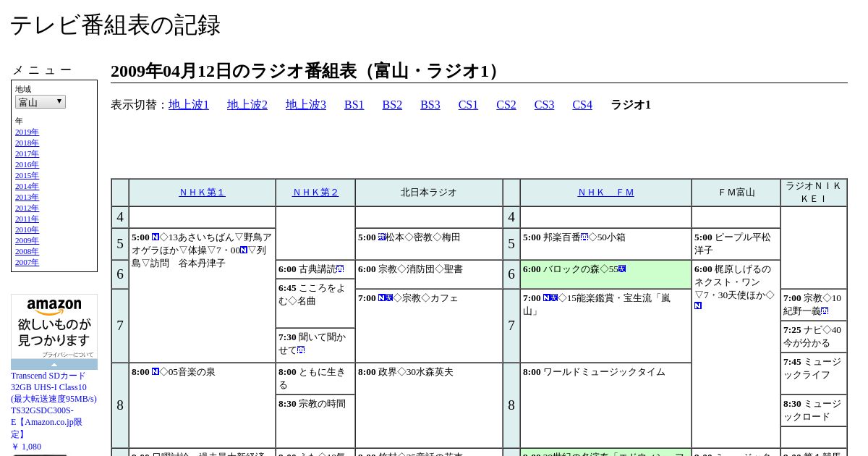Open the ＮＨＫ第２ station header link
Screen dimensions: 868x456
[x=315, y=193]
